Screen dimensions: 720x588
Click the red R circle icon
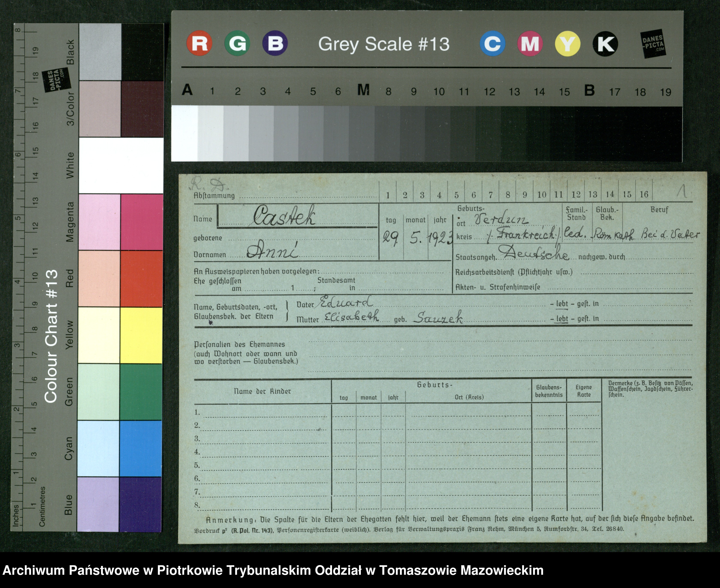click(199, 43)
